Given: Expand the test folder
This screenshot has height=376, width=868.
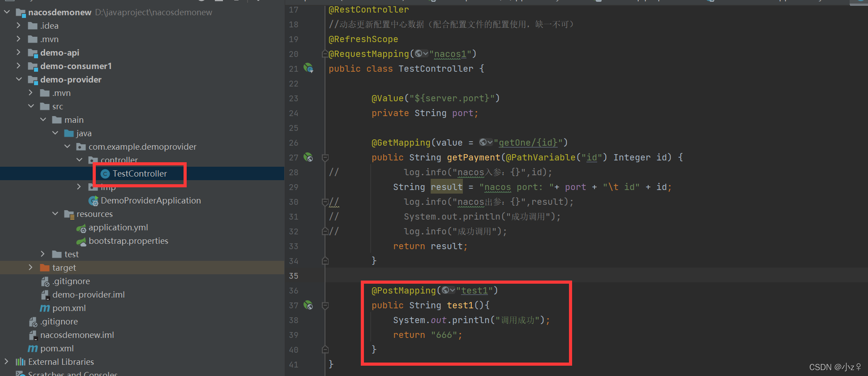Looking at the screenshot, I should pos(43,254).
